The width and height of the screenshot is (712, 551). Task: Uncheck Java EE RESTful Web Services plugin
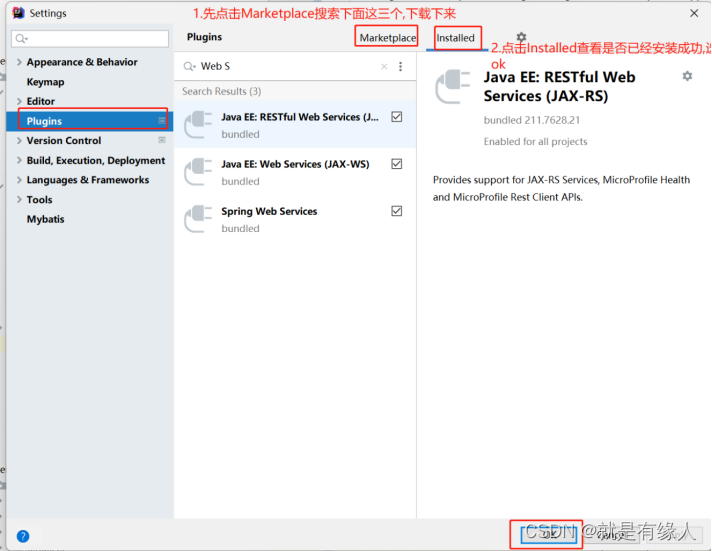tap(396, 117)
